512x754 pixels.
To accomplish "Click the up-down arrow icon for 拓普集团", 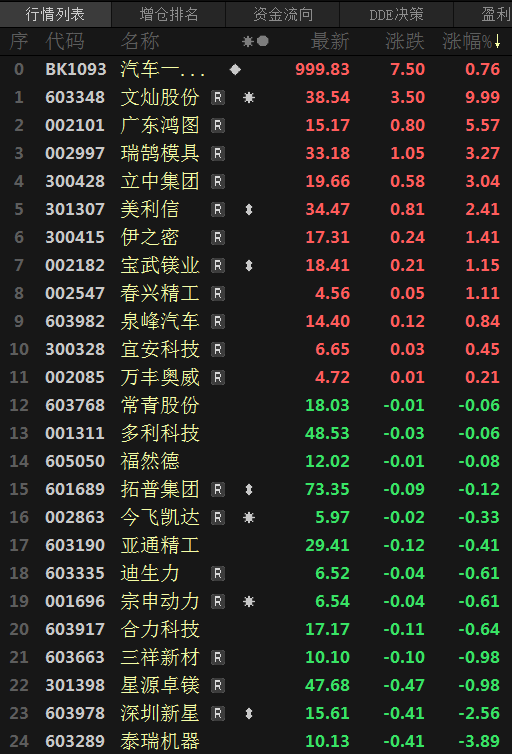I will 249,490.
